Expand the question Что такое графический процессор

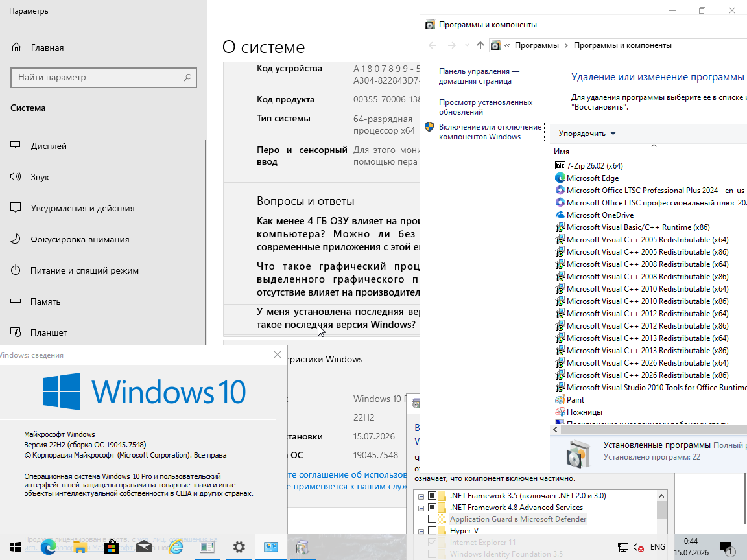click(x=338, y=279)
